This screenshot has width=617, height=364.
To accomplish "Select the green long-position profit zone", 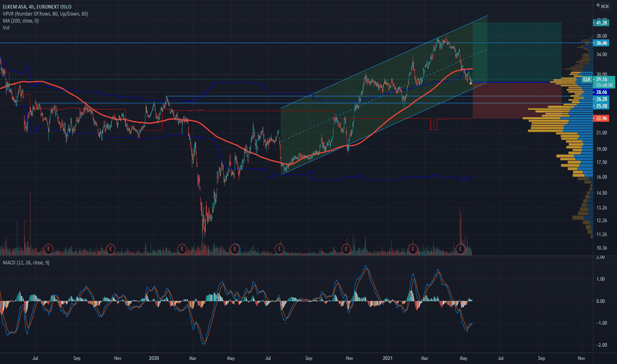I will 516,52.
